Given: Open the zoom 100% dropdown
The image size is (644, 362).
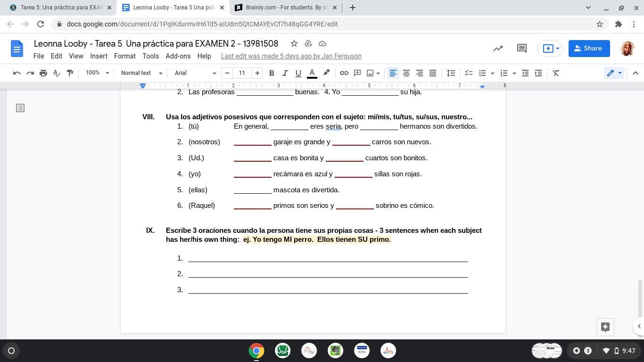Looking at the screenshot, I should pos(97,73).
